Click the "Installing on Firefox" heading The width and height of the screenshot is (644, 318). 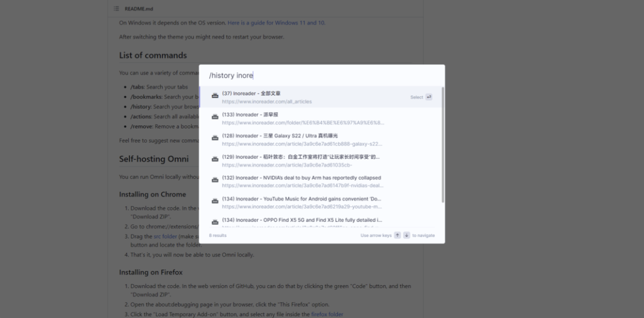(151, 273)
